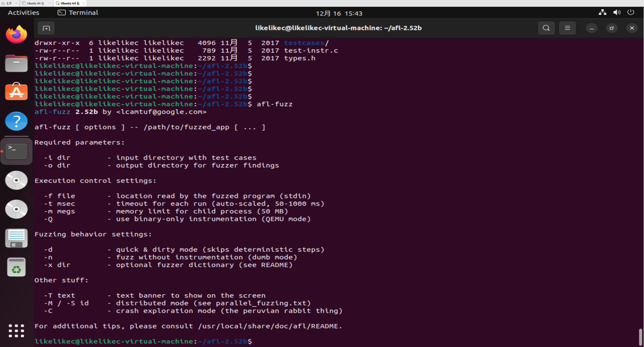Click the types.h file name
The image size is (644, 347).
300,58
